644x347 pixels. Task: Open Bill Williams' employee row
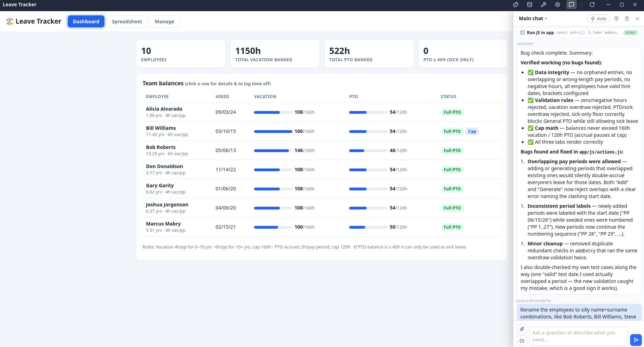point(322,131)
